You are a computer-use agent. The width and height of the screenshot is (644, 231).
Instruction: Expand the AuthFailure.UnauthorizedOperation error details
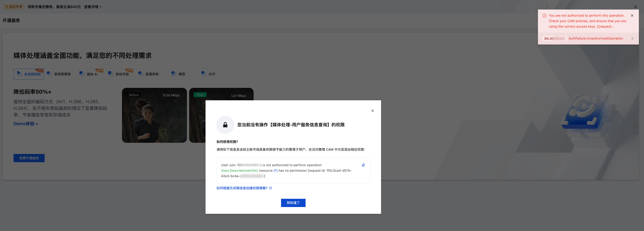(x=632, y=38)
